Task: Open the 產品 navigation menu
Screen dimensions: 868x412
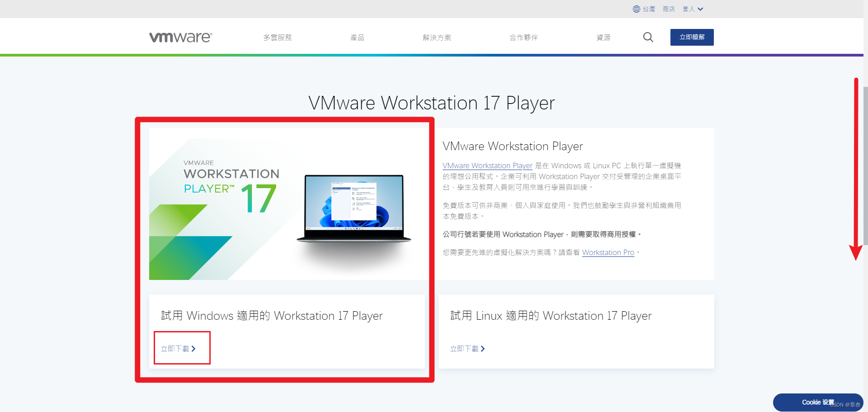Action: pos(357,38)
